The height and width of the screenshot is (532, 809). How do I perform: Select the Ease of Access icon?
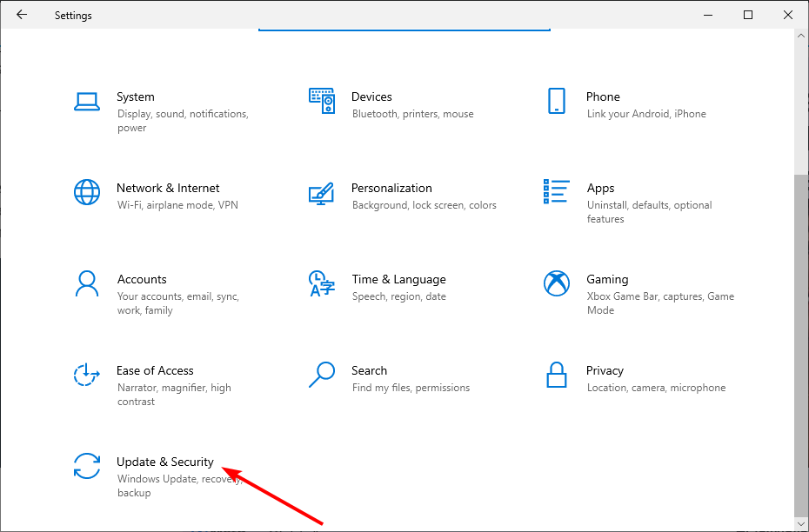click(87, 375)
